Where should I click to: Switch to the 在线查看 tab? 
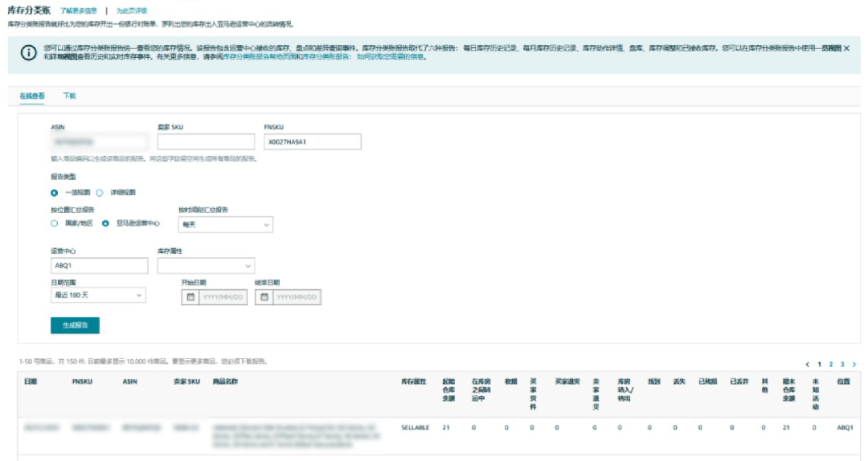point(32,96)
